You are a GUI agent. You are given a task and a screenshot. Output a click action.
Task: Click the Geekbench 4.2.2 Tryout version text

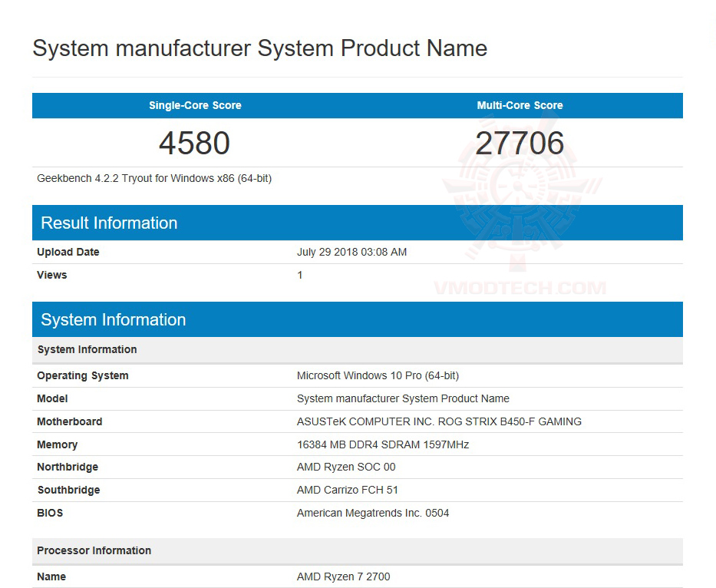[154, 178]
